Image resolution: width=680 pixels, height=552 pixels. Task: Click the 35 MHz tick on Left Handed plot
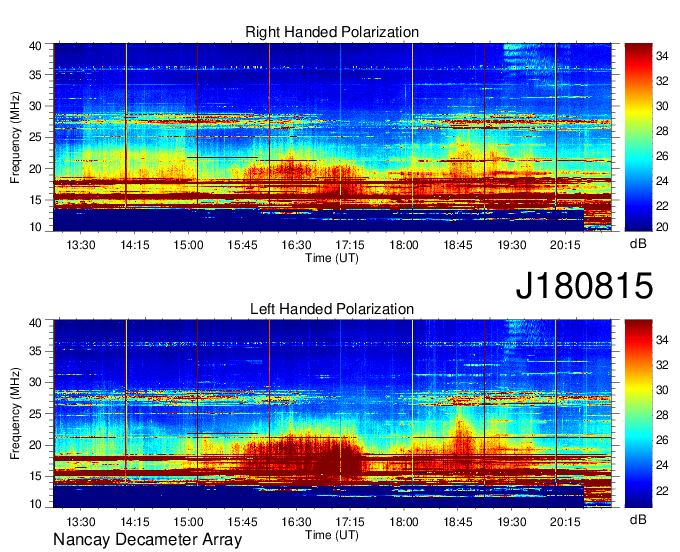click(36, 351)
